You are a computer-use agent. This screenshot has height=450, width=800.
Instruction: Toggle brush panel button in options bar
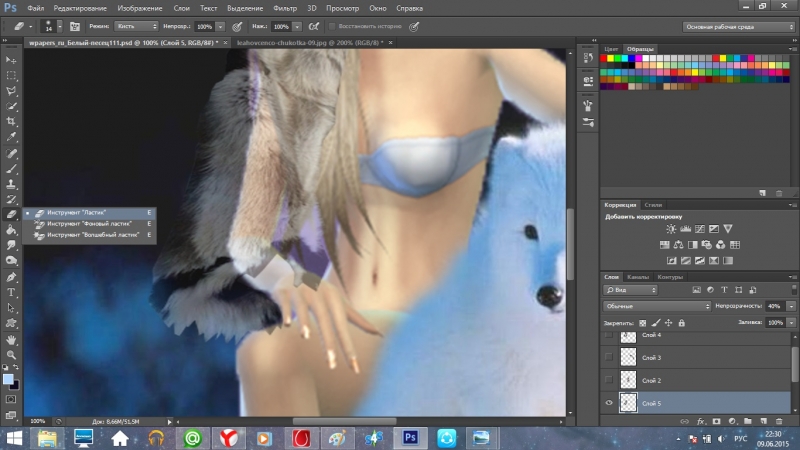74,27
